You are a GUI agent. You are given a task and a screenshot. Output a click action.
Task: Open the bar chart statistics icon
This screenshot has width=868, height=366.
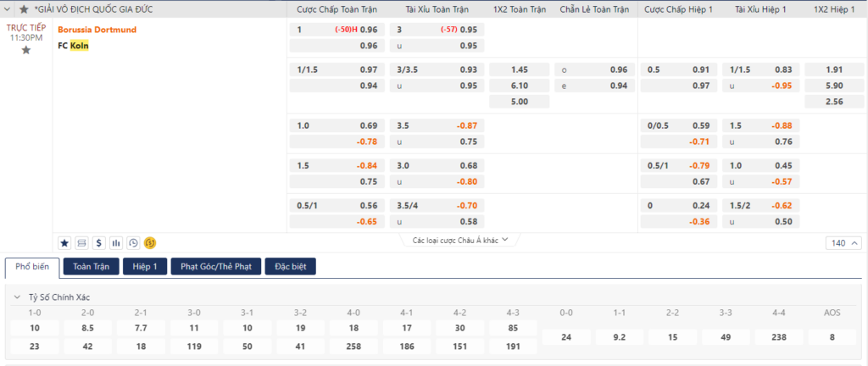(x=116, y=242)
